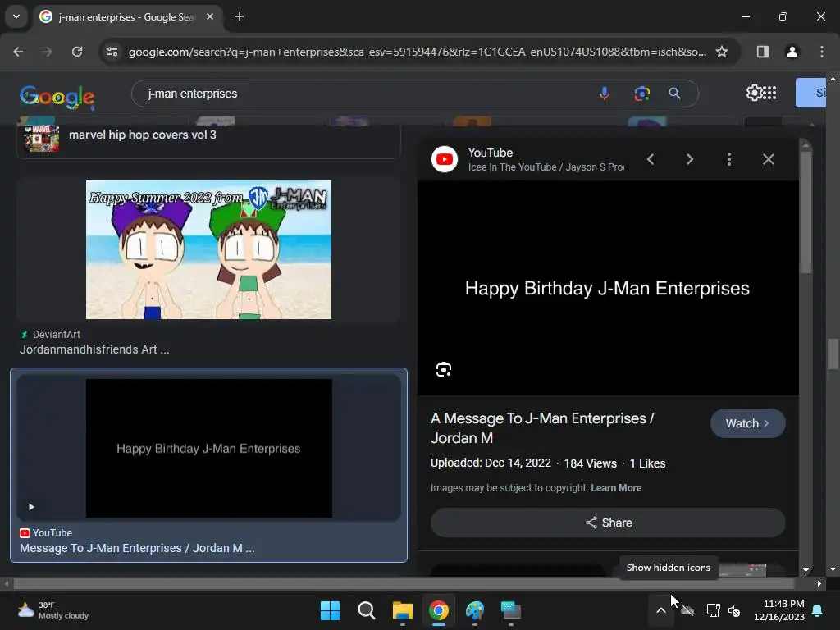Reload the current page
The height and width of the screenshot is (630, 840).
[77, 52]
